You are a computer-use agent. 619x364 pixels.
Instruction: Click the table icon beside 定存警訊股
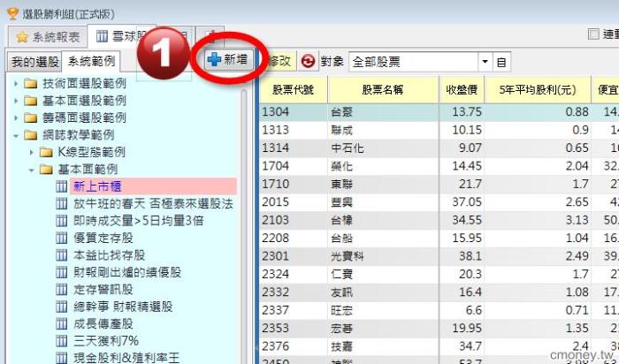62,290
